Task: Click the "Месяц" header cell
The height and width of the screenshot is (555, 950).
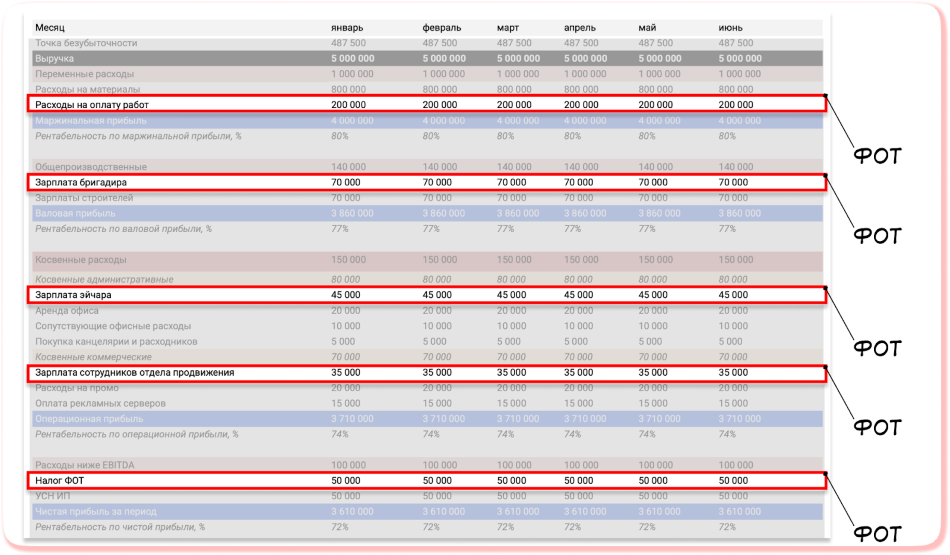Action: point(50,28)
